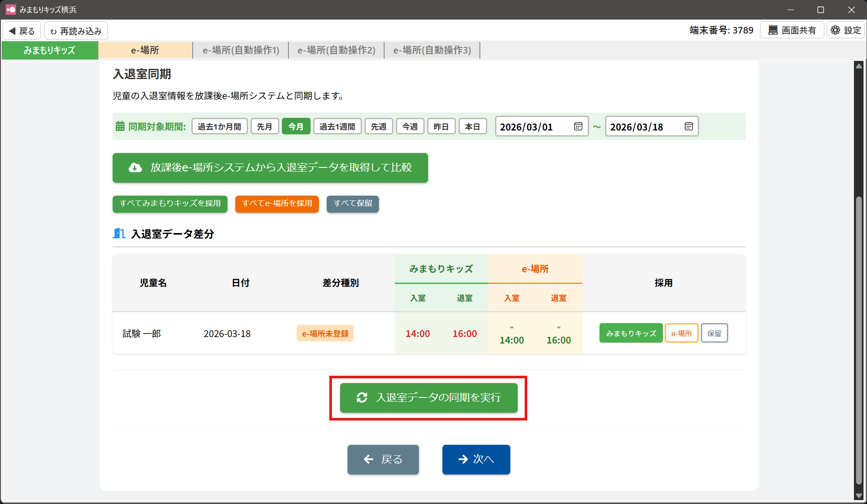The height and width of the screenshot is (504, 867).
Task: Switch to the みまもりキッズ tab
Action: (50, 50)
